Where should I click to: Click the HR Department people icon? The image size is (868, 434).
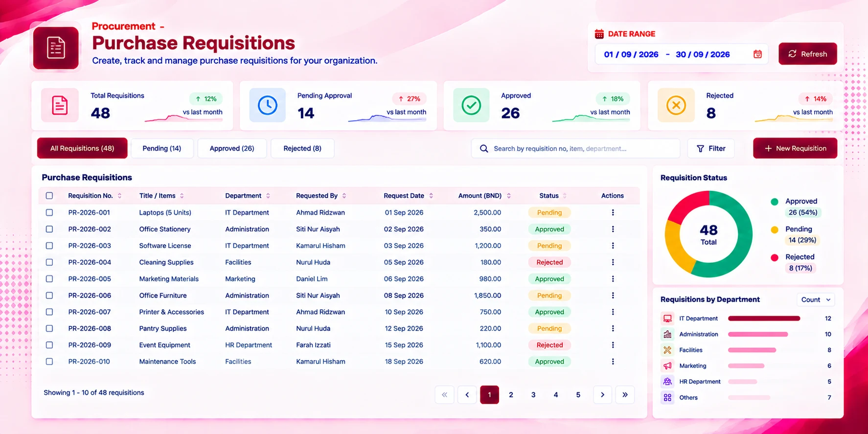click(x=667, y=382)
